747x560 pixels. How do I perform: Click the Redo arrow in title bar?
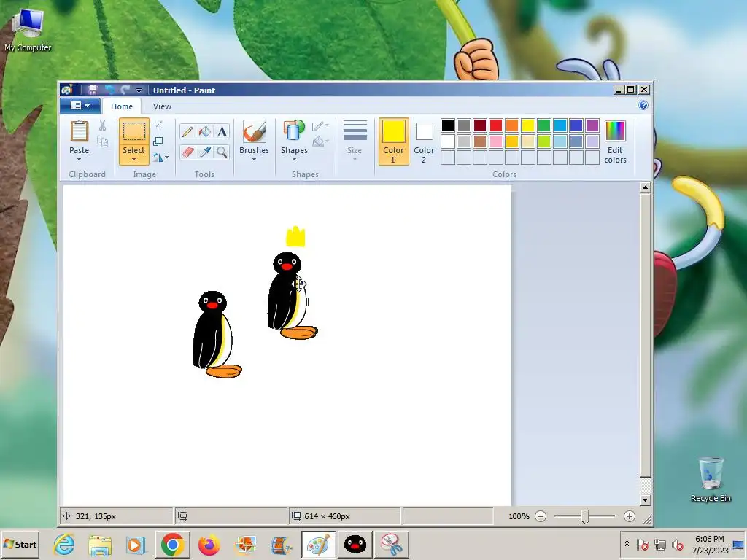(x=125, y=90)
